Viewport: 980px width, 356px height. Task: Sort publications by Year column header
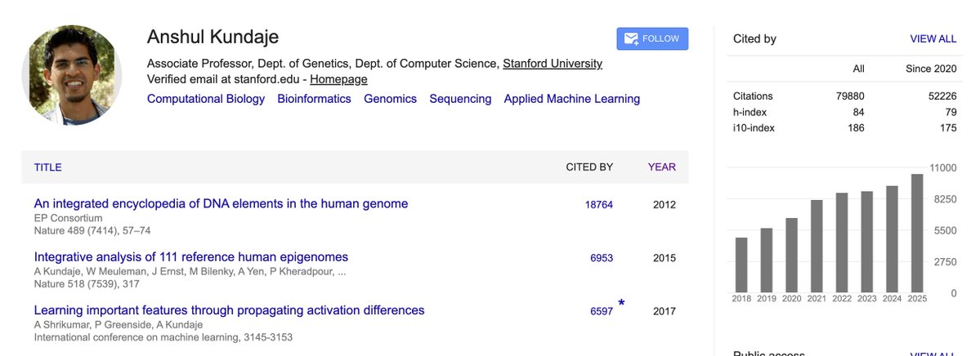tap(661, 167)
